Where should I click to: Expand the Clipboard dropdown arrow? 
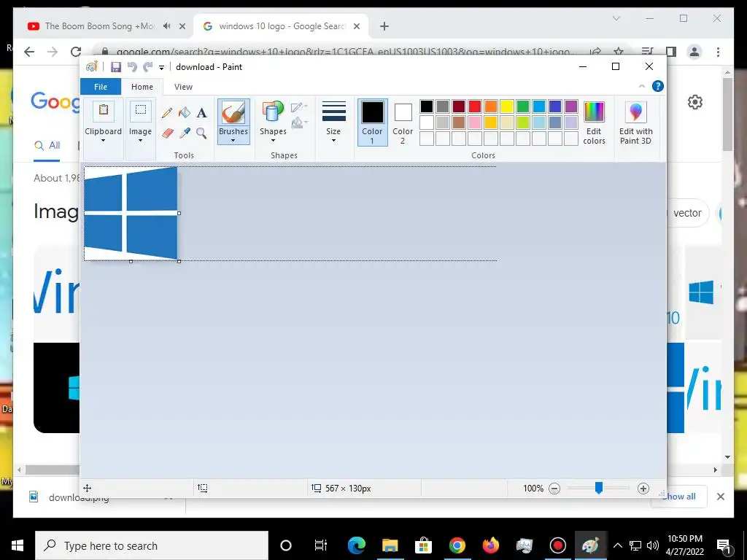103,141
